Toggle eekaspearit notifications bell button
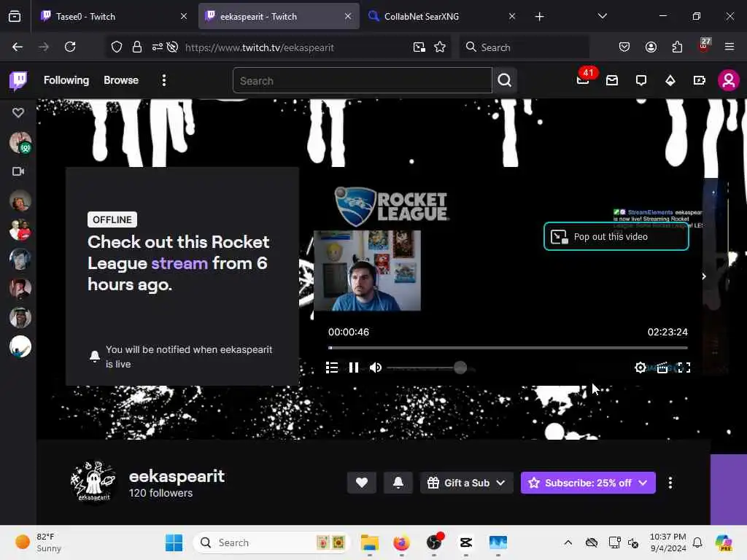The image size is (747, 560). click(x=398, y=483)
